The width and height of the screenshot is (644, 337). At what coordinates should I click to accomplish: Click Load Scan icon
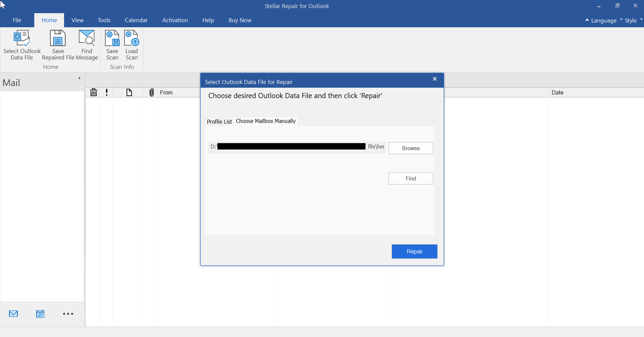click(x=132, y=38)
